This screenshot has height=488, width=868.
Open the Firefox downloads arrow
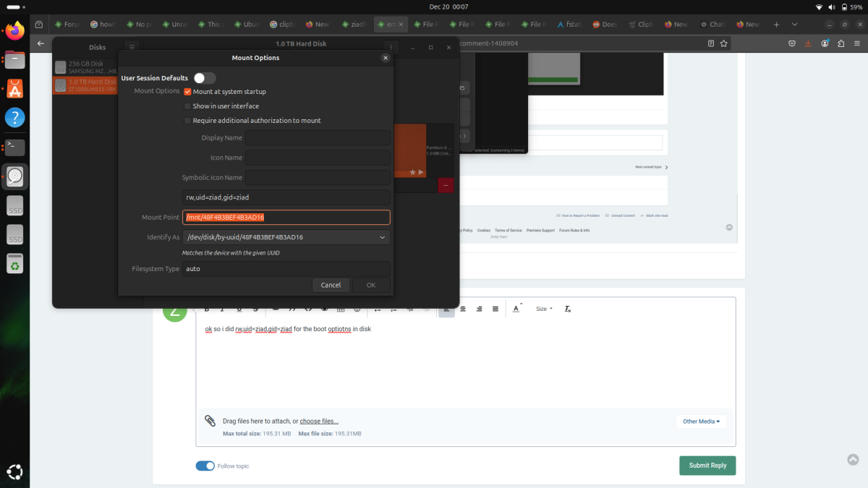pyautogui.click(x=808, y=43)
